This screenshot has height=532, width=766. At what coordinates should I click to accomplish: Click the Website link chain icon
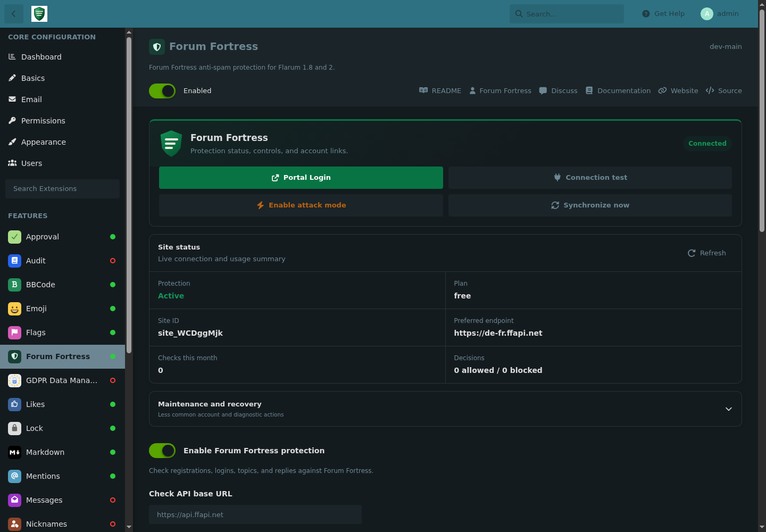pos(662,90)
